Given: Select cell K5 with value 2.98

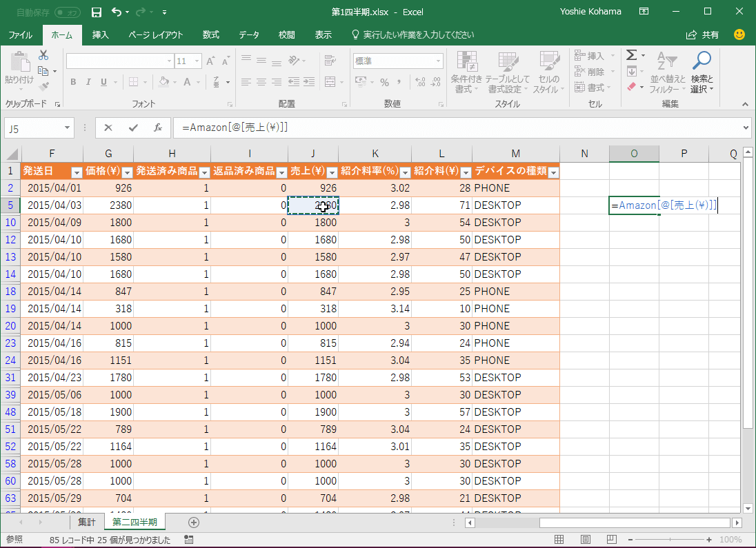Looking at the screenshot, I should click(x=375, y=205).
